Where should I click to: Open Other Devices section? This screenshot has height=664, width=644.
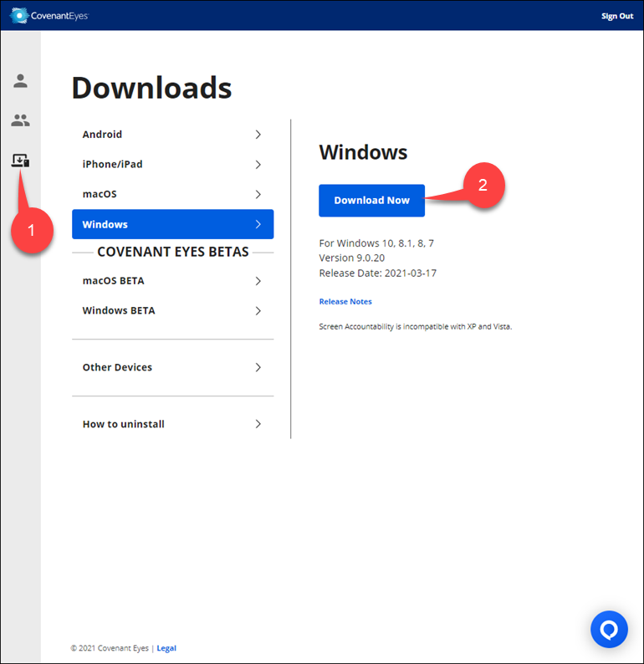pyautogui.click(x=173, y=367)
